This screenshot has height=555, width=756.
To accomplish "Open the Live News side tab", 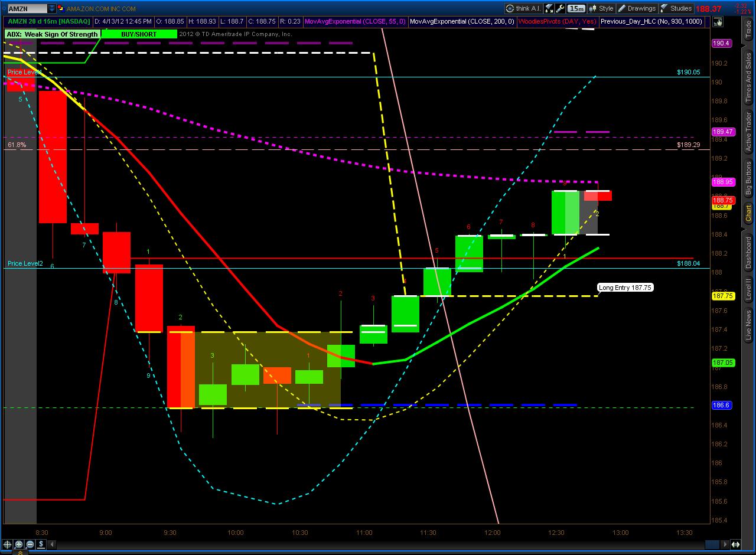I will click(748, 327).
